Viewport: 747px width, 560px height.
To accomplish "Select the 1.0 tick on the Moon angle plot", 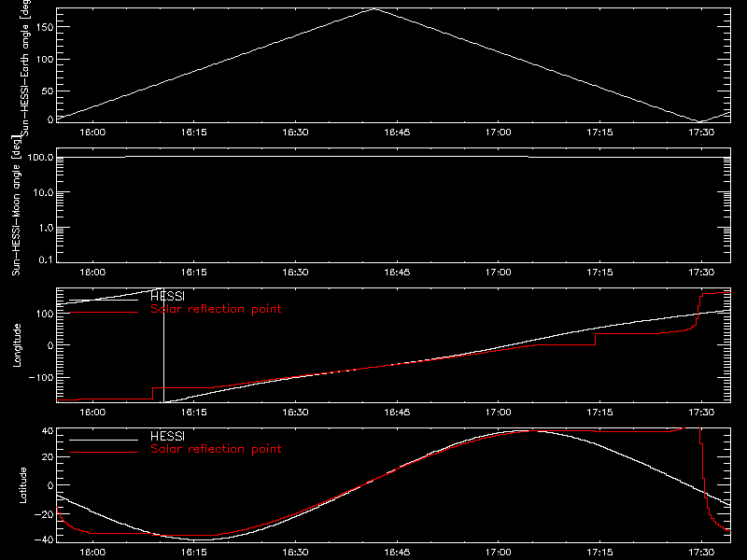I will pyautogui.click(x=46, y=228).
